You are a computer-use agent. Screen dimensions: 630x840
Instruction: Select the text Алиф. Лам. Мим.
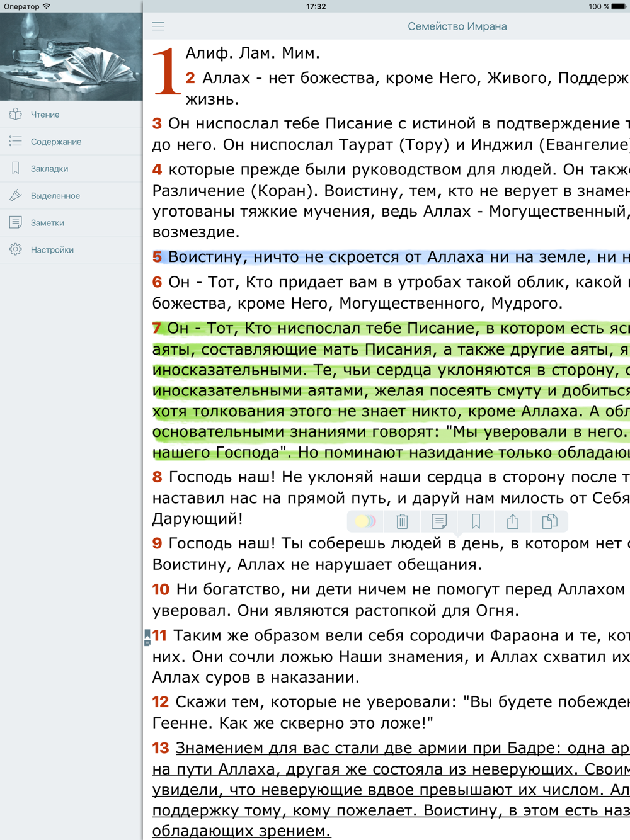(x=253, y=54)
